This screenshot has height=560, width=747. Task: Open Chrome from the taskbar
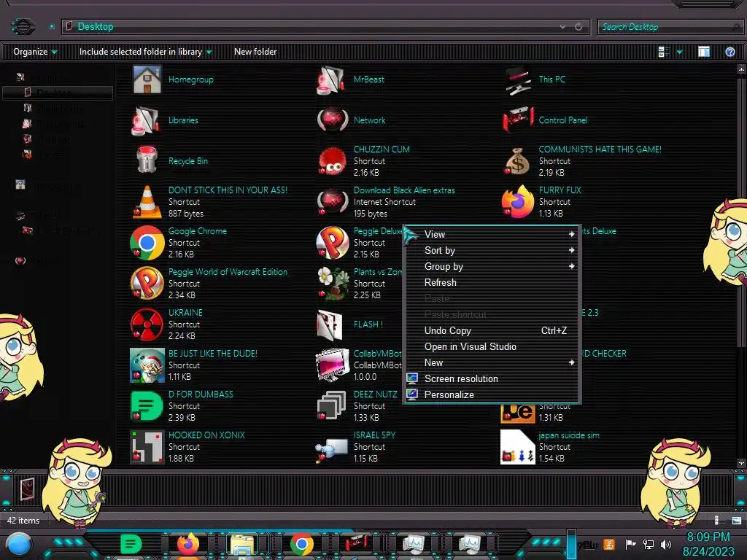301,544
